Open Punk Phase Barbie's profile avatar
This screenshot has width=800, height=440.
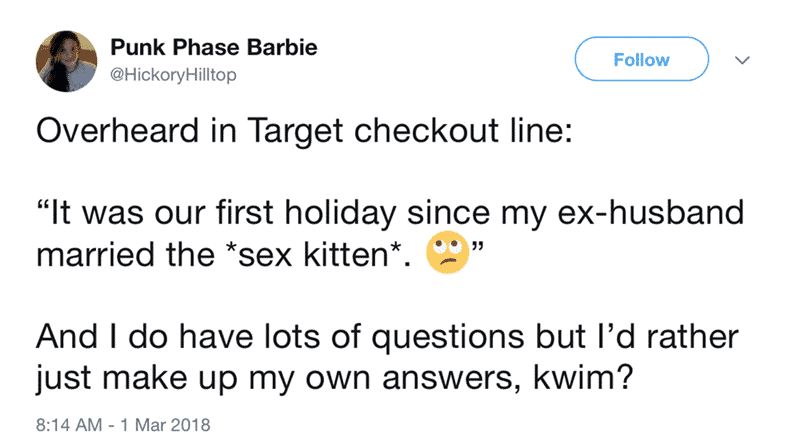tap(66, 61)
